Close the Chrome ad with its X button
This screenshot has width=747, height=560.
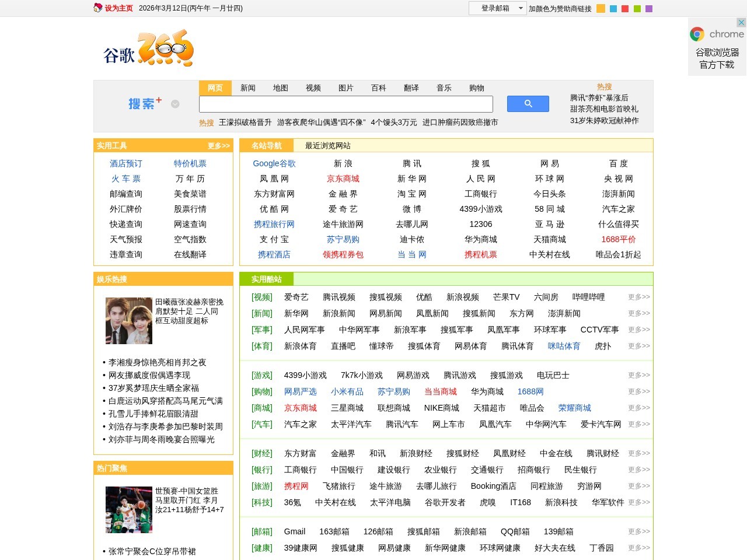(x=741, y=23)
